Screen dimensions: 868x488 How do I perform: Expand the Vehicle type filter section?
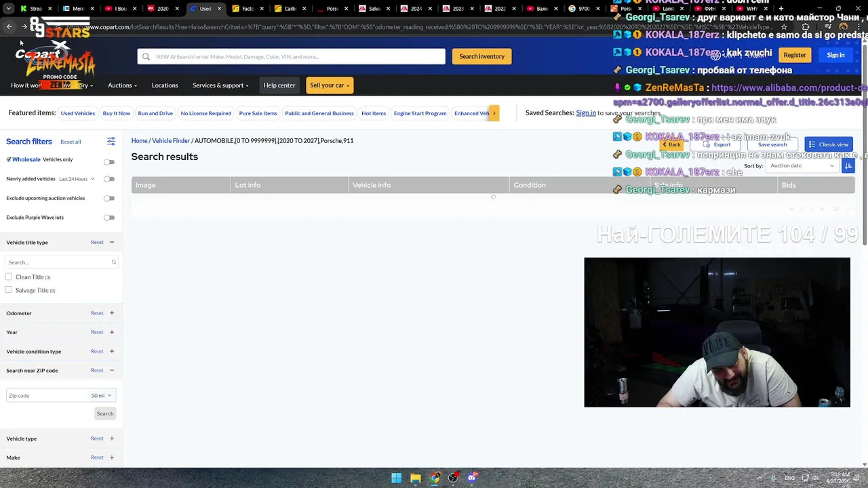[x=112, y=439]
